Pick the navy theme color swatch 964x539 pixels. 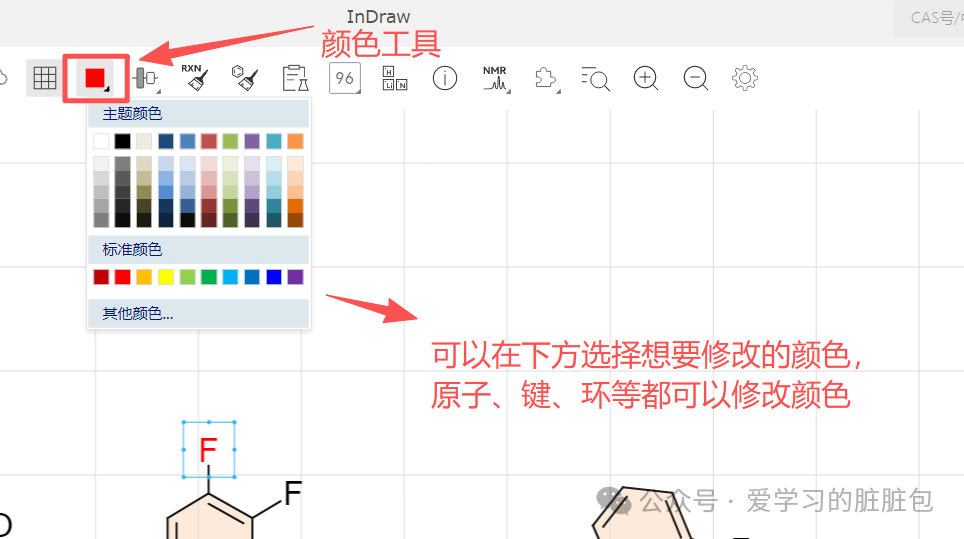166,141
